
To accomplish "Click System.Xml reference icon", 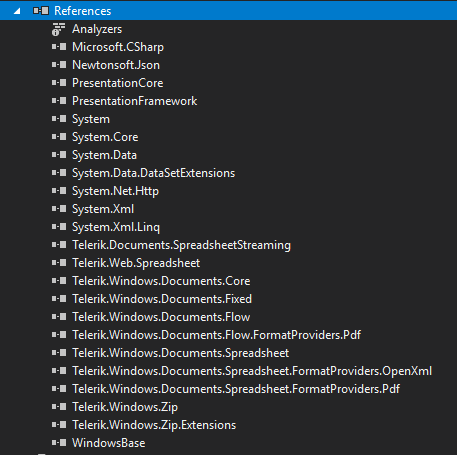I will pos(59,209).
